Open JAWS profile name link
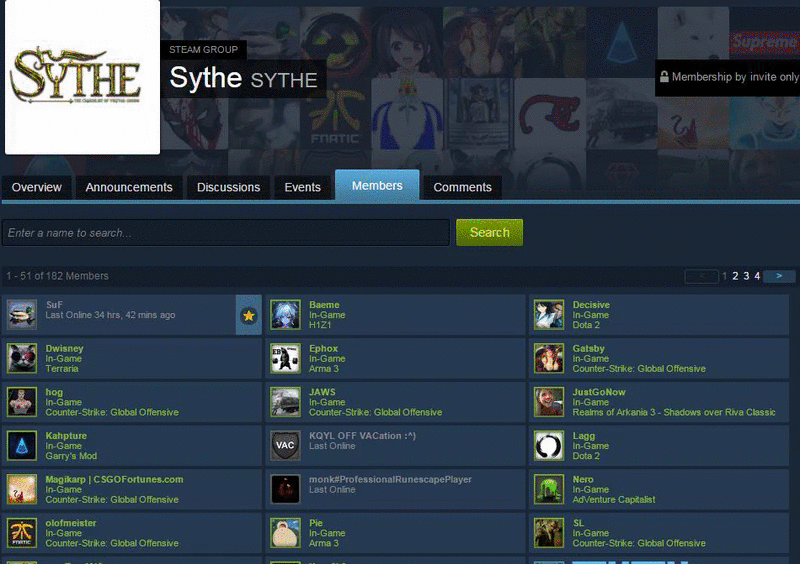The height and width of the screenshot is (564, 800). pos(322,392)
